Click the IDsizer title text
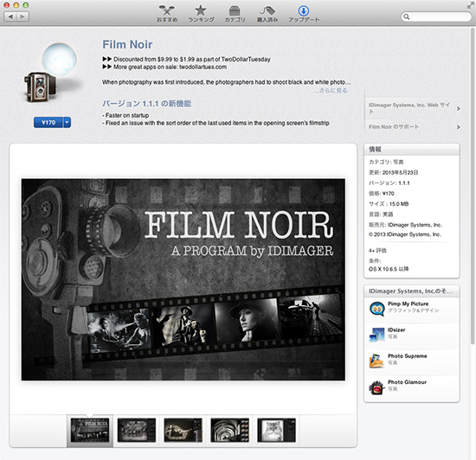This screenshot has height=460, width=476. point(396,330)
